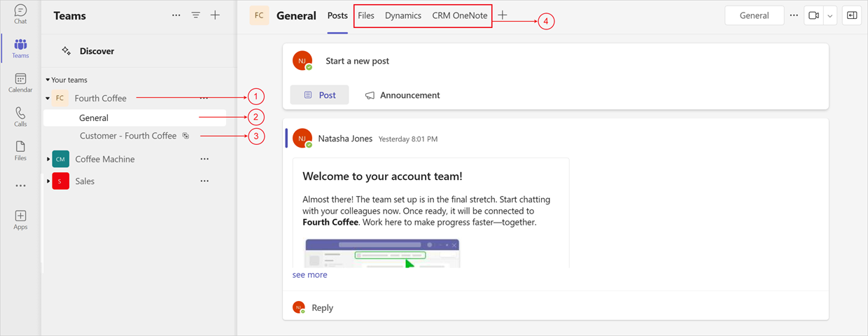This screenshot has height=336, width=868.
Task: Open Chat in the left rail
Action: click(20, 14)
